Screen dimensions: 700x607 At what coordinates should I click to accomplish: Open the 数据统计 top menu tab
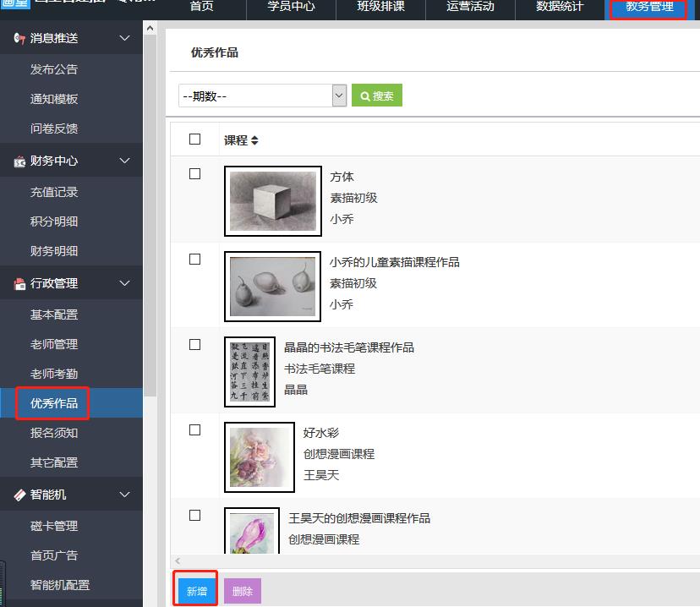(x=560, y=7)
